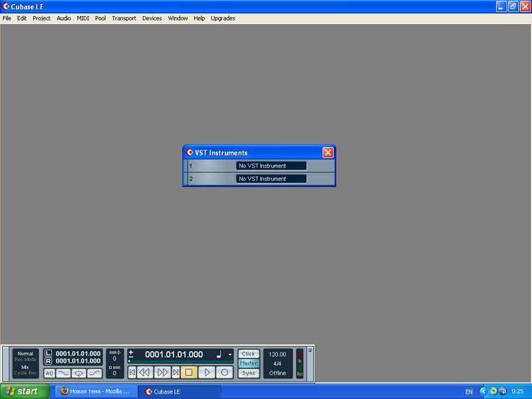Click the pre-roll value 0

point(114,358)
